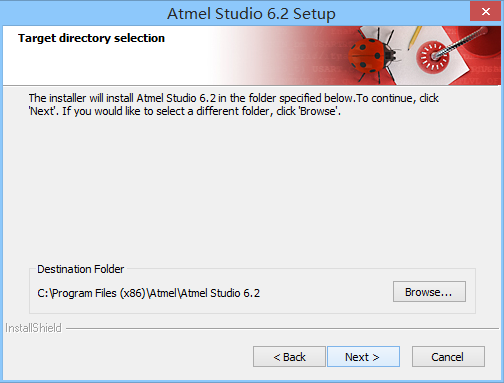The image size is (504, 383).
Task: Click the Target directory selection heading
Action: tap(91, 38)
